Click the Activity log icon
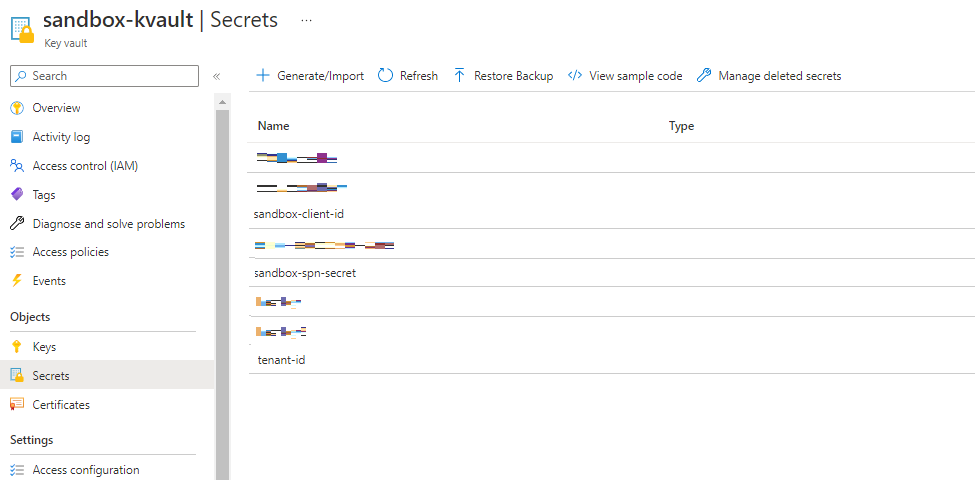Image resolution: width=975 pixels, height=480 pixels. [17, 137]
